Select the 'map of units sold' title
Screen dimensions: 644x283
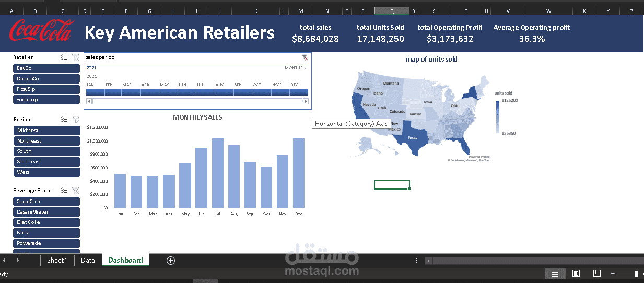pyautogui.click(x=431, y=60)
